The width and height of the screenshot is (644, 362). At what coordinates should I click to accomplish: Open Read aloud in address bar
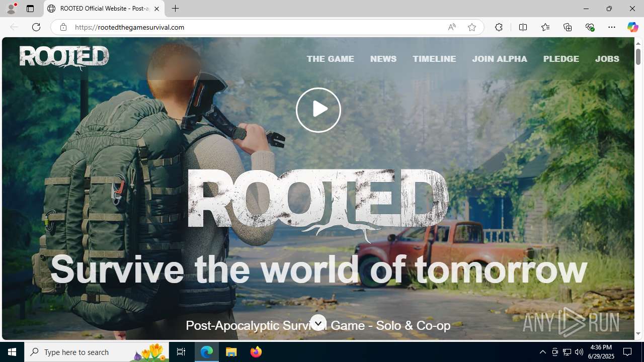(x=451, y=27)
